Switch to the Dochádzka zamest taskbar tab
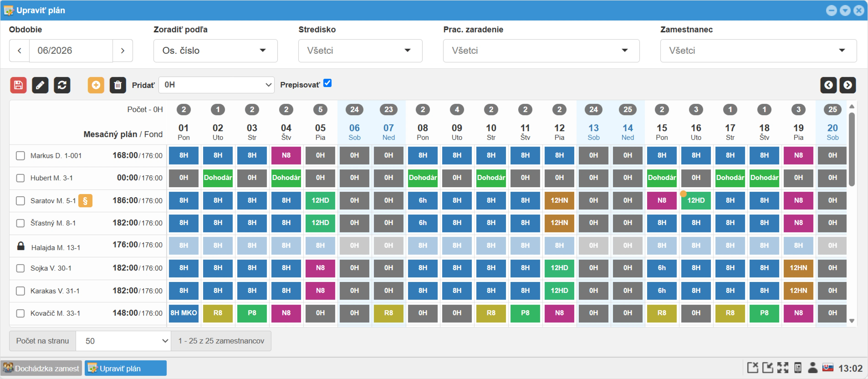868x379 pixels. click(x=41, y=368)
